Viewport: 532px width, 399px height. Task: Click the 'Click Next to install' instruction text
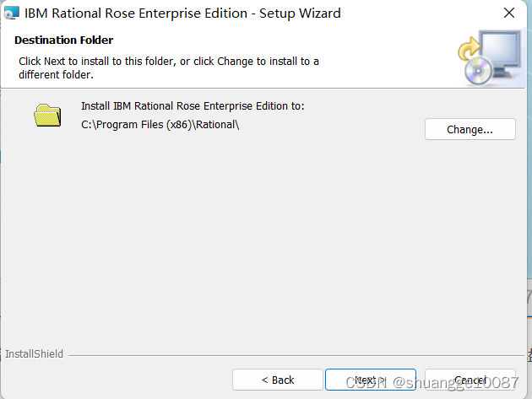(x=169, y=67)
